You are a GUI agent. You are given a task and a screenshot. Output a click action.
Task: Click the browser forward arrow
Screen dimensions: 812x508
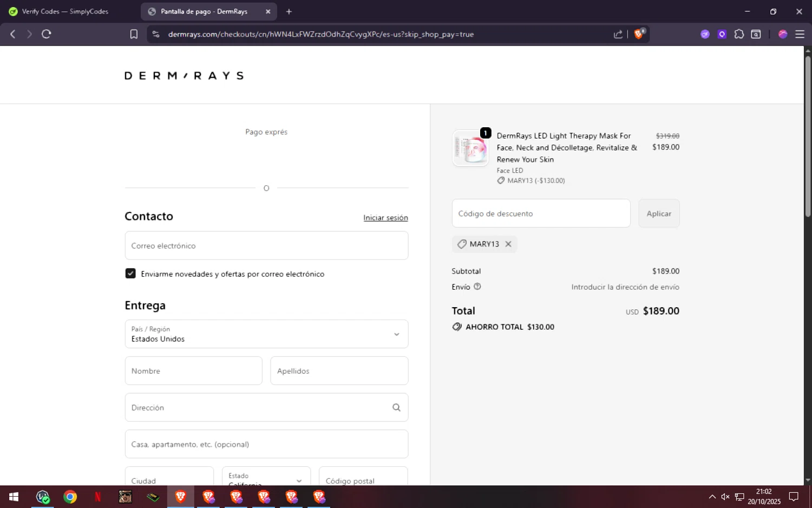point(29,34)
